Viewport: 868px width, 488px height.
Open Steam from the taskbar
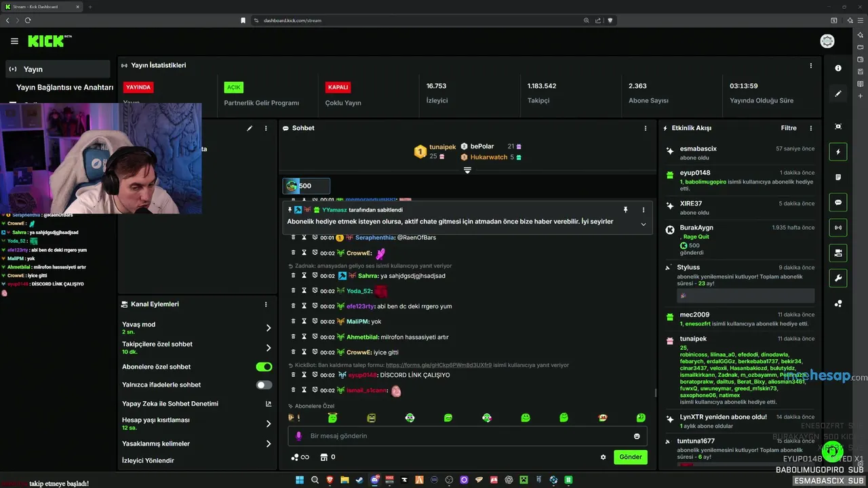coord(359,480)
